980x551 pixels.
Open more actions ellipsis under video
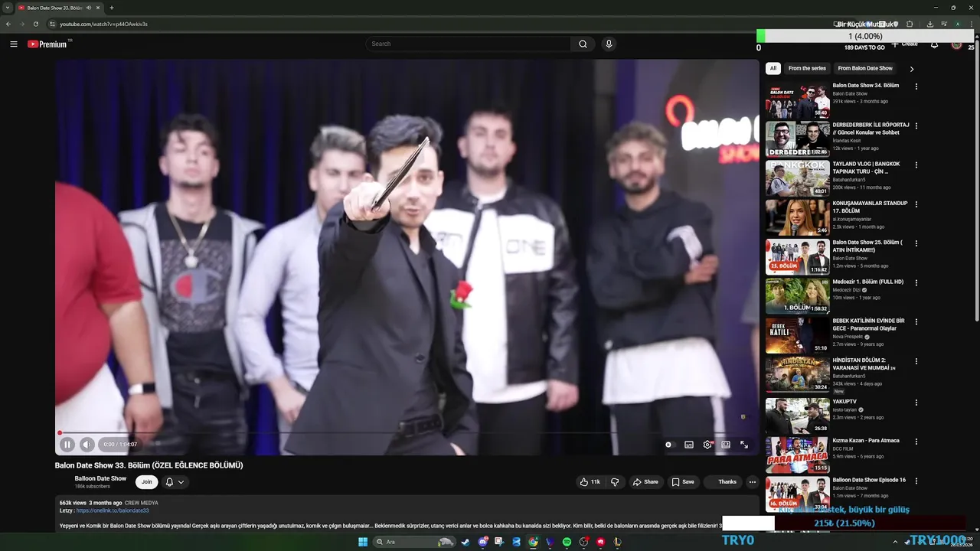point(753,482)
